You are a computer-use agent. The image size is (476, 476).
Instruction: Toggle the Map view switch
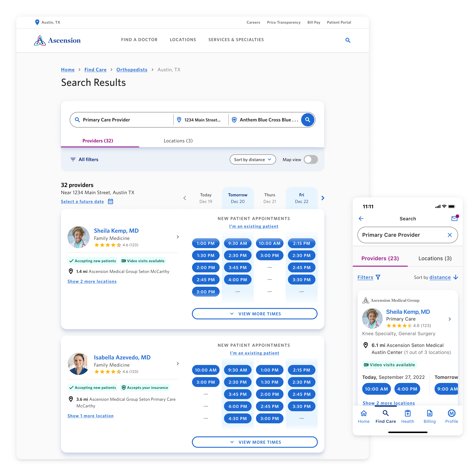tap(311, 160)
